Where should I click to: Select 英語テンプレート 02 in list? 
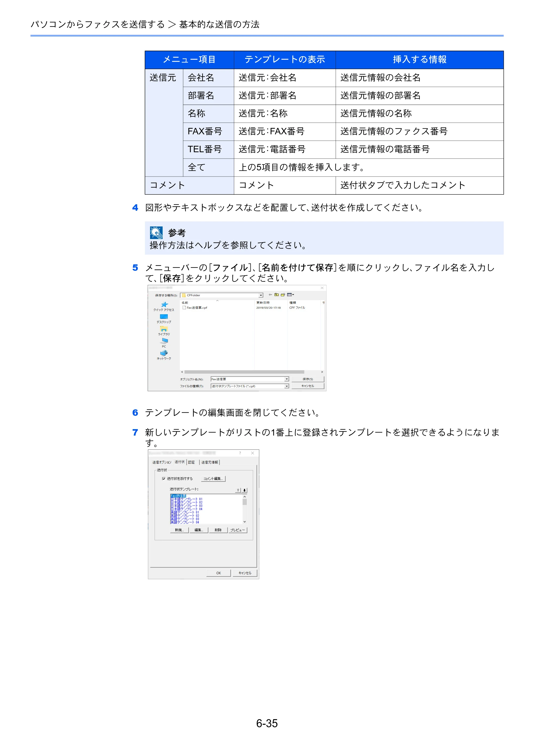[185, 516]
